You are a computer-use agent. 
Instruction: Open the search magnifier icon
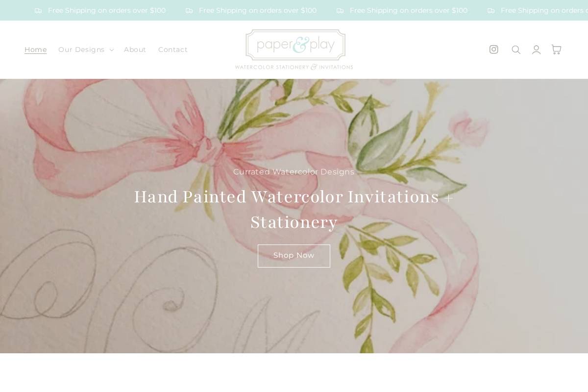coord(516,49)
